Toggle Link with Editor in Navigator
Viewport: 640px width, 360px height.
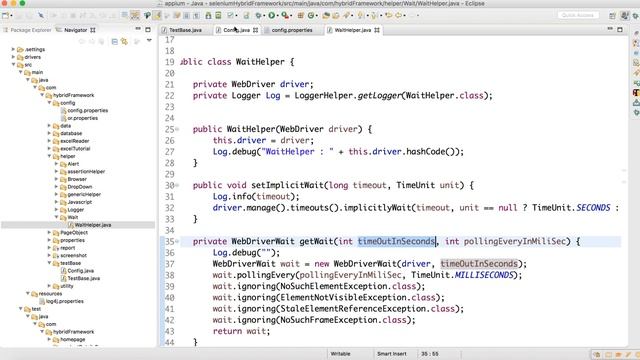[124, 42]
